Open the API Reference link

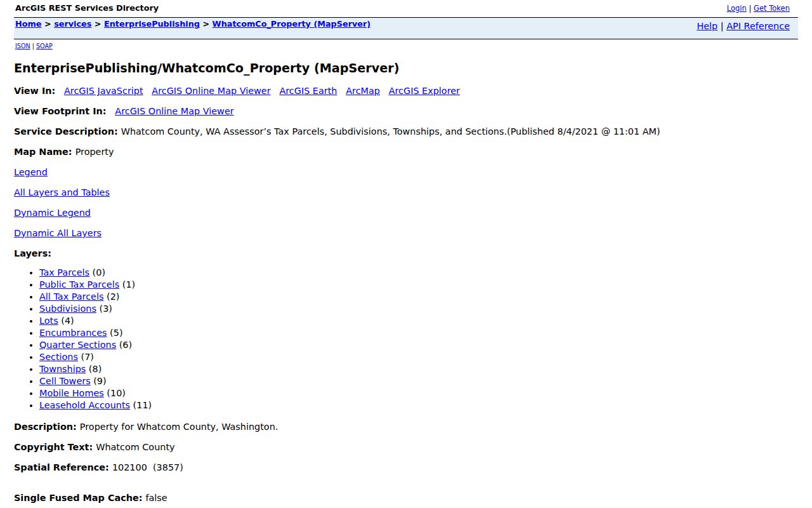(x=758, y=26)
